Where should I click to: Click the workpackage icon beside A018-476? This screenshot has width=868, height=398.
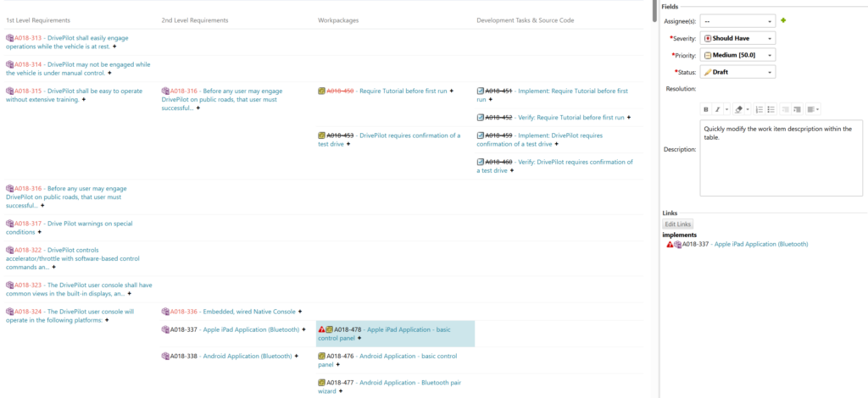(x=322, y=357)
